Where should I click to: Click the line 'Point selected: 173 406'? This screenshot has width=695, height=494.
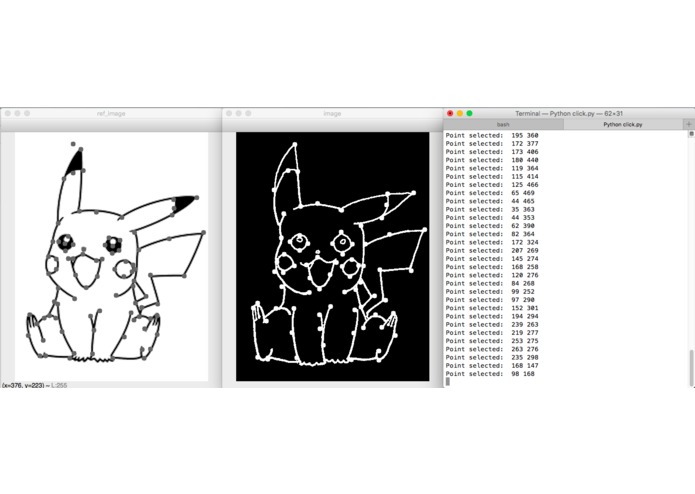[x=492, y=152]
